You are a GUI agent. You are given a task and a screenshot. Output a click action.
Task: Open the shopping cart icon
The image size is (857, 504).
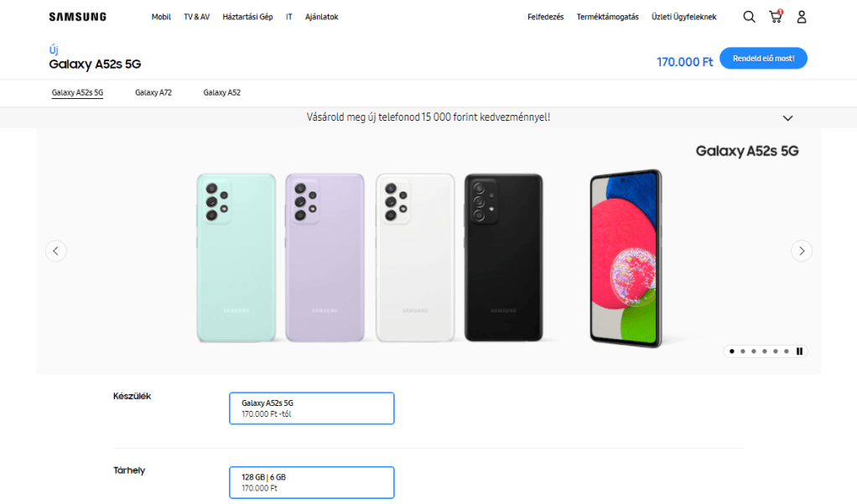pos(776,17)
